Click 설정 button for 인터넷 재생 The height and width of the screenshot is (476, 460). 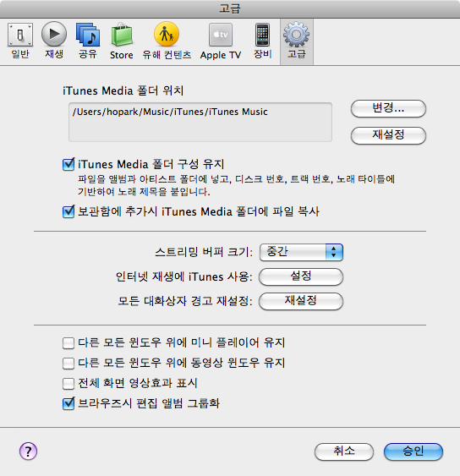pos(301,276)
